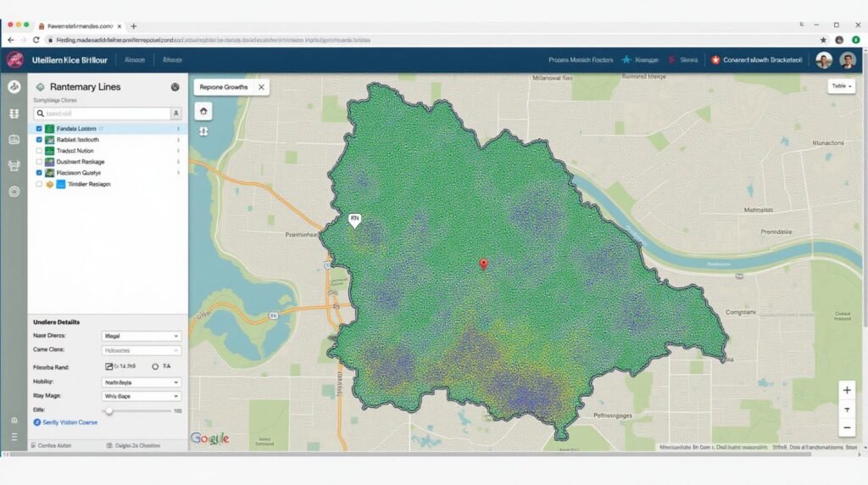Uncheck Fandala Lonom layer checkbox
This screenshot has width=868, height=485.
[x=39, y=128]
